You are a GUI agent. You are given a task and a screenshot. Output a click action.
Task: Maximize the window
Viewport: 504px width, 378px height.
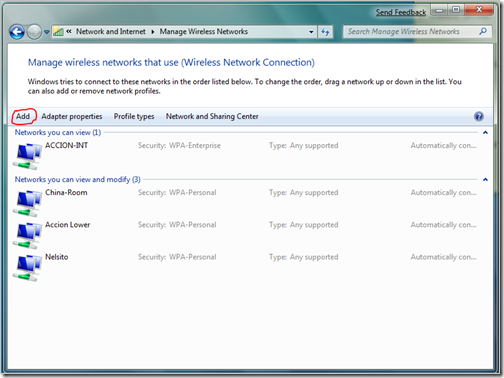[x=456, y=10]
